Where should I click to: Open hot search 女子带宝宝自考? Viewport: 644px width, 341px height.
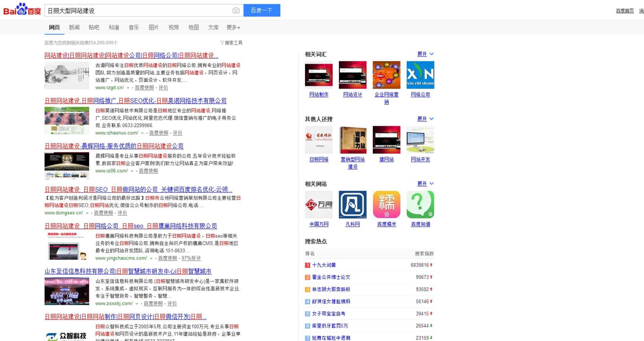(x=329, y=313)
